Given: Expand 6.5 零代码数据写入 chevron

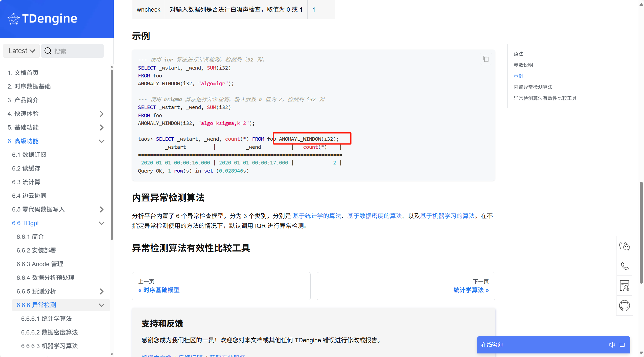Looking at the screenshot, I should [102, 209].
